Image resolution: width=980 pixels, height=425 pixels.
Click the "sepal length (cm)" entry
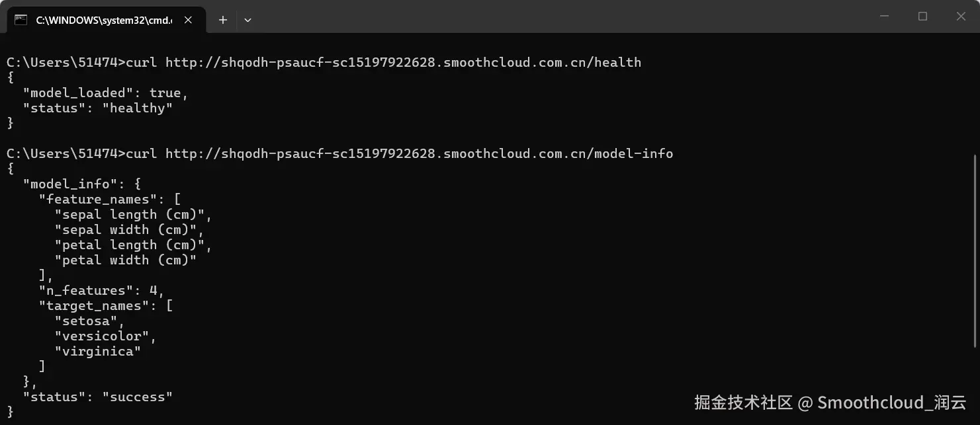pos(133,215)
